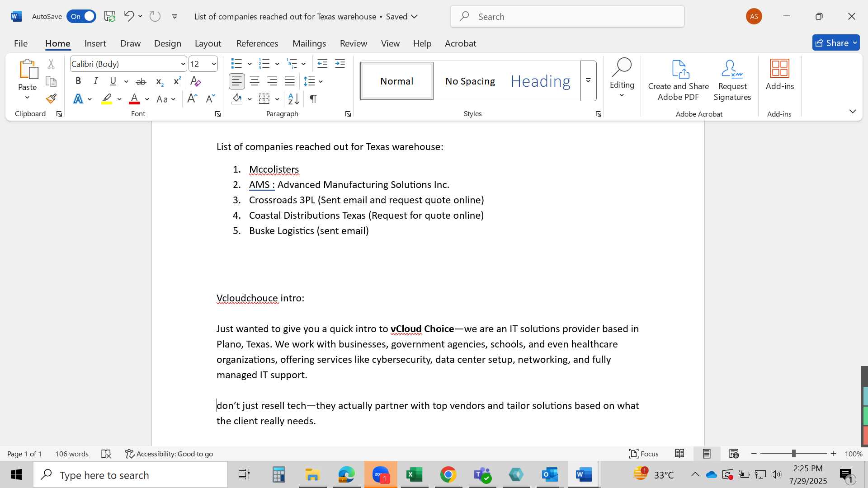Switch to Web Layout view

(x=734, y=454)
